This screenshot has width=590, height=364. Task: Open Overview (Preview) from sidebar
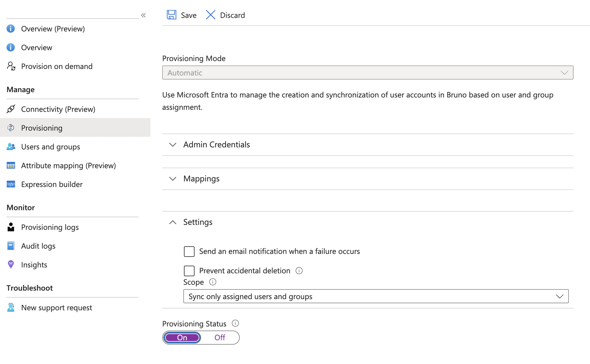[x=53, y=28]
